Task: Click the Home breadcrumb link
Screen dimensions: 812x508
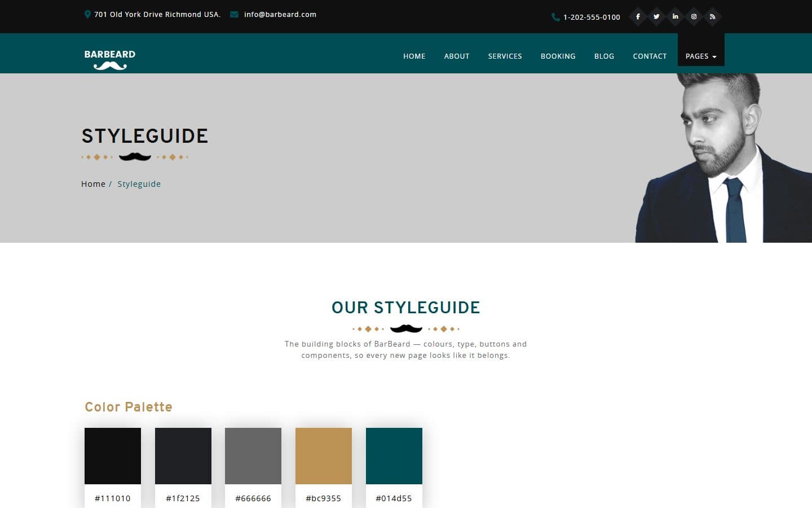Action: pyautogui.click(x=93, y=184)
